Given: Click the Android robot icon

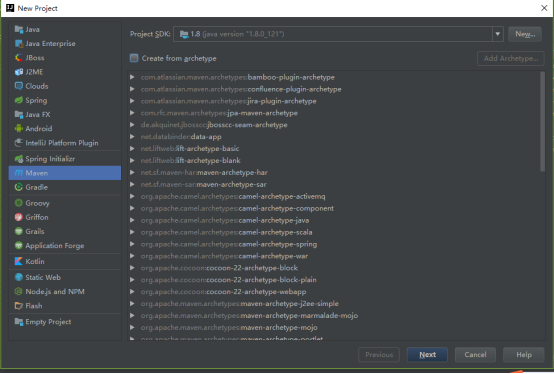Looking at the screenshot, I should (x=19, y=129).
